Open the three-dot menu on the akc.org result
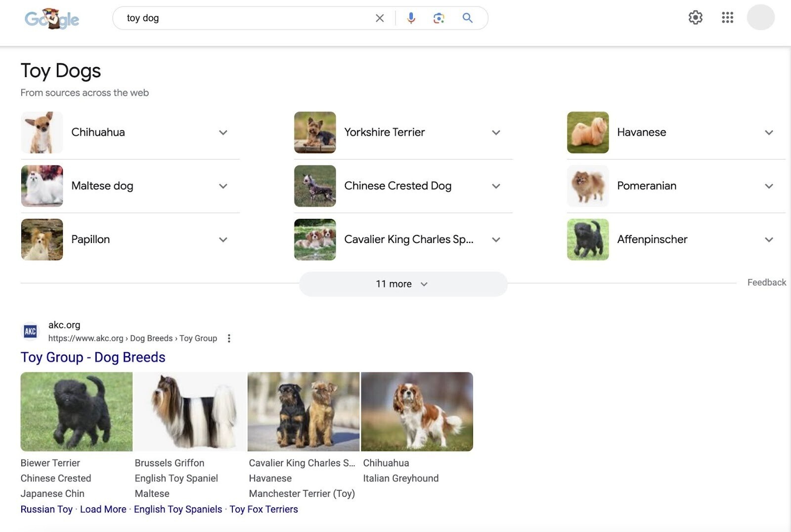The width and height of the screenshot is (791, 532). click(x=229, y=338)
